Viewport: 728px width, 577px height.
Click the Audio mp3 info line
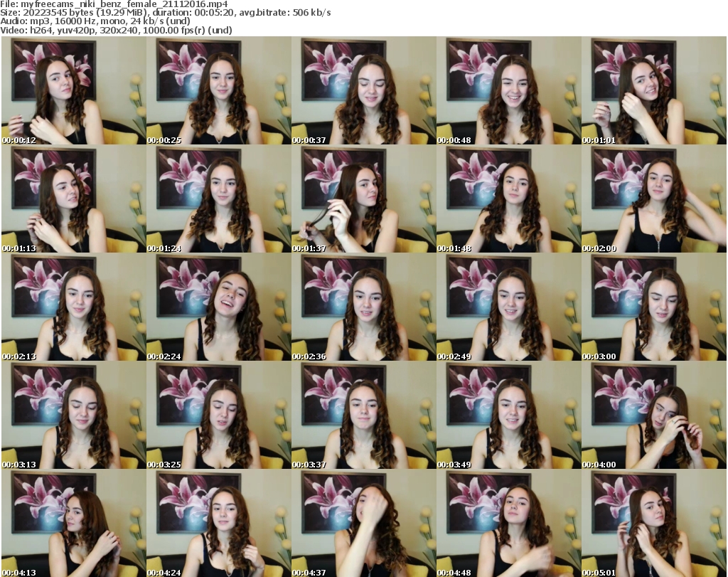[95, 21]
